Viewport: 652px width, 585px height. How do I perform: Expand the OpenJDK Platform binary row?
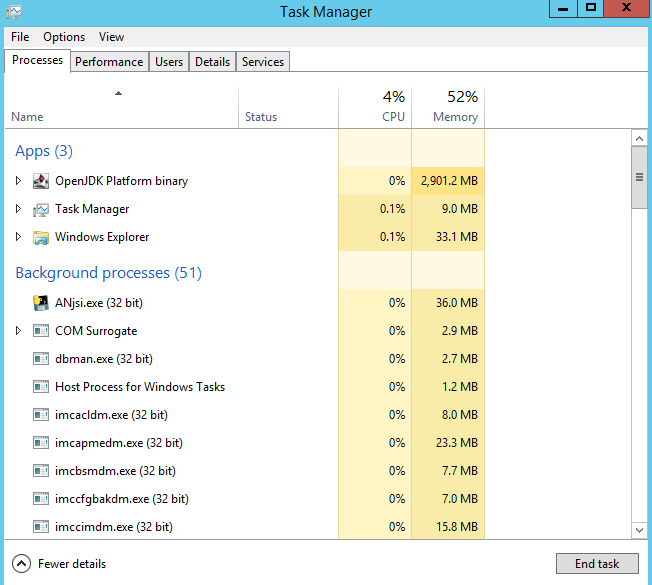(x=18, y=181)
